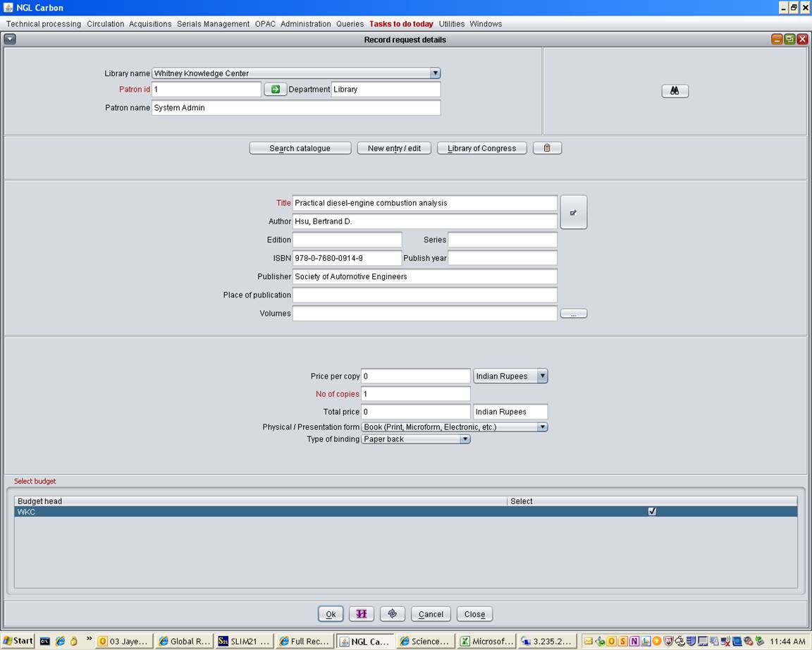Click the green arrow beside Patron id
Image resolution: width=812 pixels, height=650 pixels.
click(275, 90)
